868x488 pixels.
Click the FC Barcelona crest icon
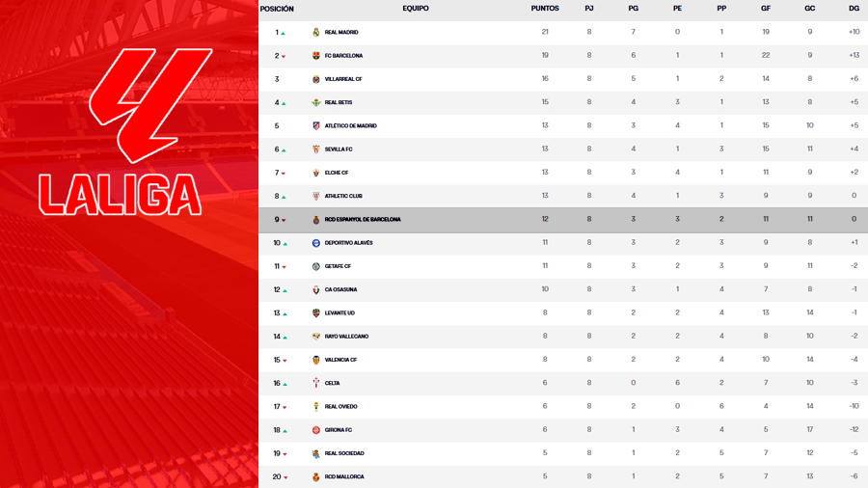[x=316, y=56]
